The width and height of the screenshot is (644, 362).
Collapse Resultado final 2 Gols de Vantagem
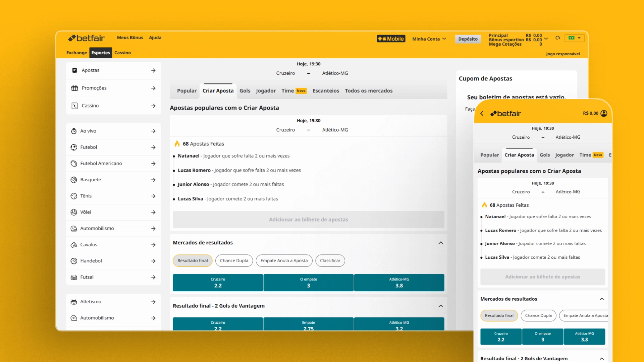(x=441, y=306)
